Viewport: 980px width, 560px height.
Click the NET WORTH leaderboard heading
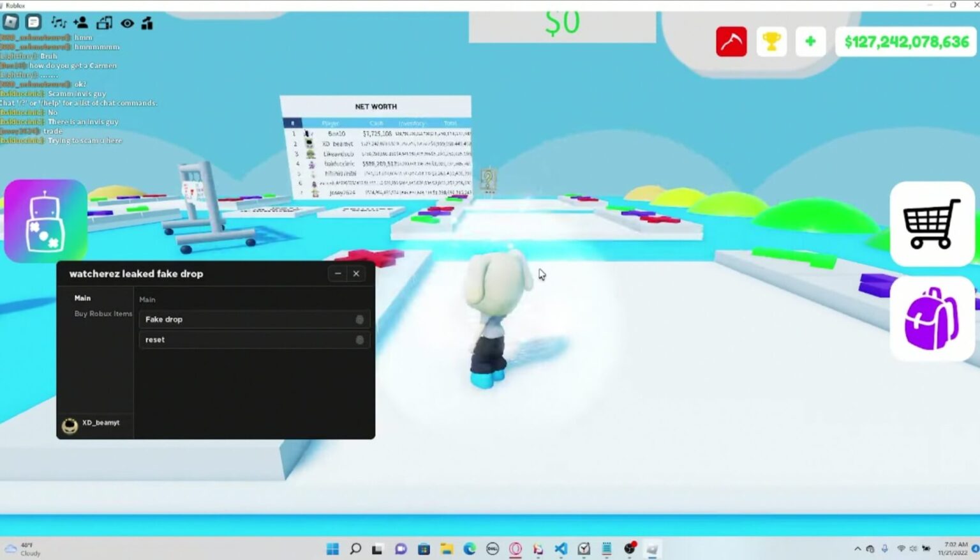pyautogui.click(x=376, y=107)
